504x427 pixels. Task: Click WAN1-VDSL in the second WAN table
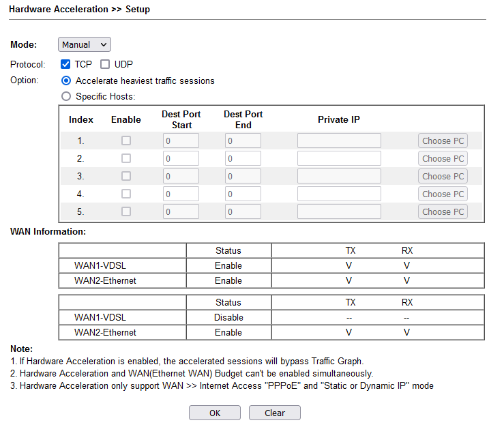pyautogui.click(x=100, y=317)
